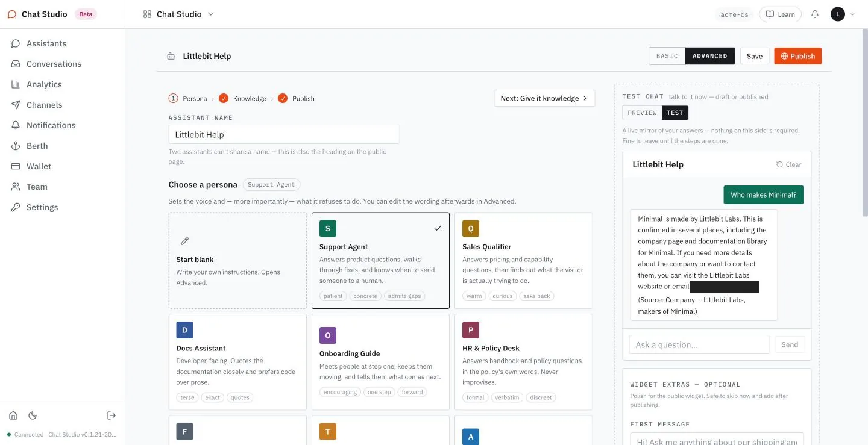Open the Team people icon
Screen dimensions: 868x445
(x=16, y=187)
